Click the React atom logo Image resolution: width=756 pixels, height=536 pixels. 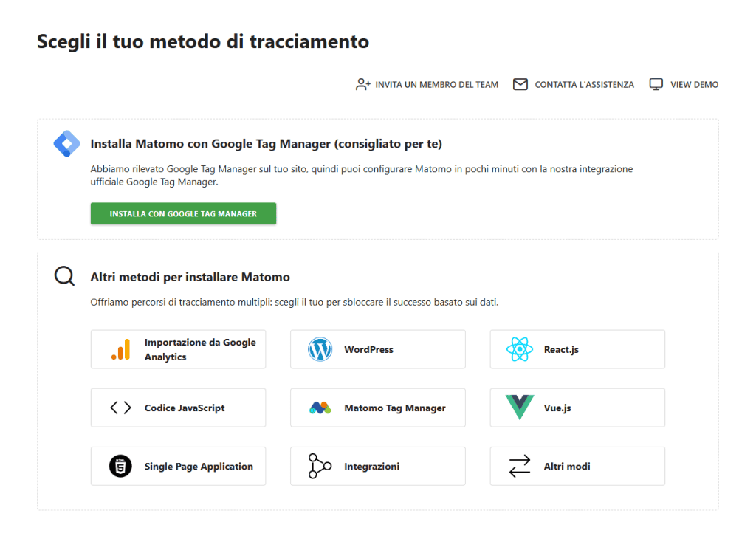click(520, 349)
